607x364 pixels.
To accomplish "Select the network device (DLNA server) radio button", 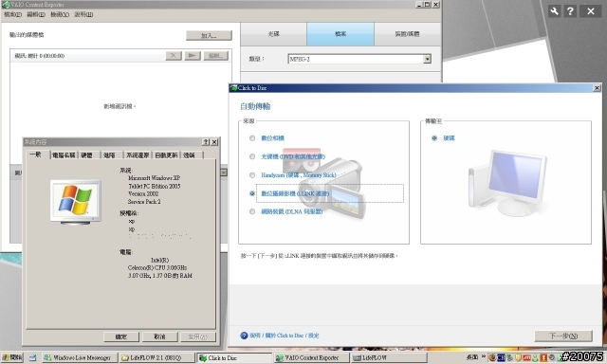I will pyautogui.click(x=252, y=211).
